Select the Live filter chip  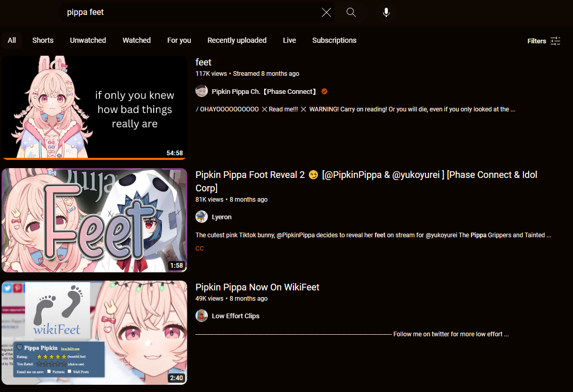[289, 41]
